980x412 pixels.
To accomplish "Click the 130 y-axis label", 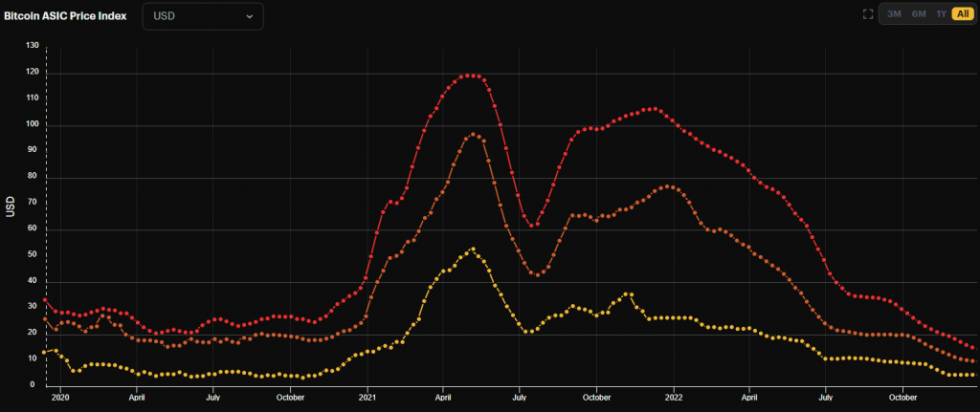I will point(33,45).
